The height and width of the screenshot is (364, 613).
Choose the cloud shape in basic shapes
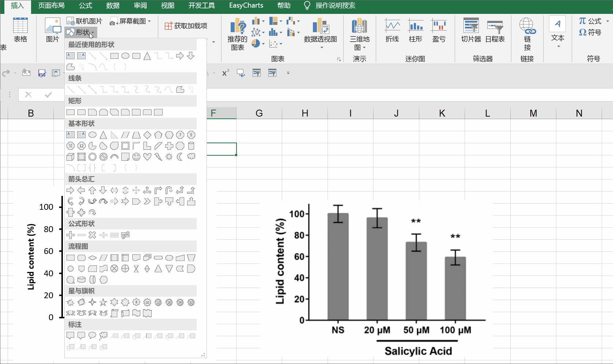pyautogui.click(x=191, y=157)
